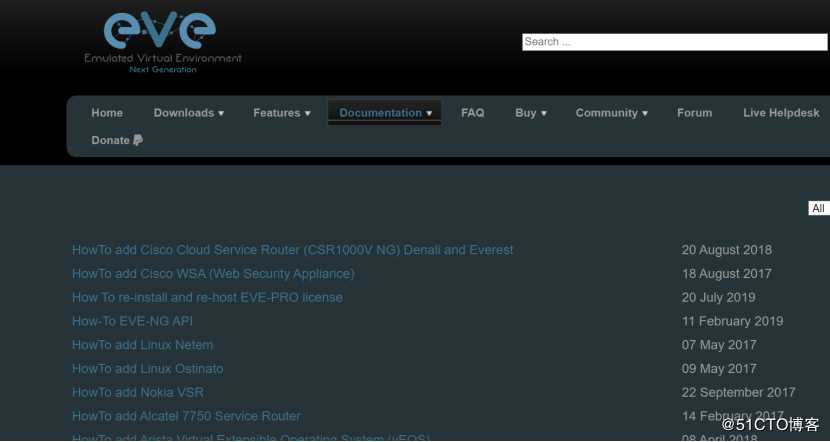This screenshot has height=442, width=830.
Task: Open HowTo add Cisco Cloud Service Router article
Action: [x=293, y=250]
